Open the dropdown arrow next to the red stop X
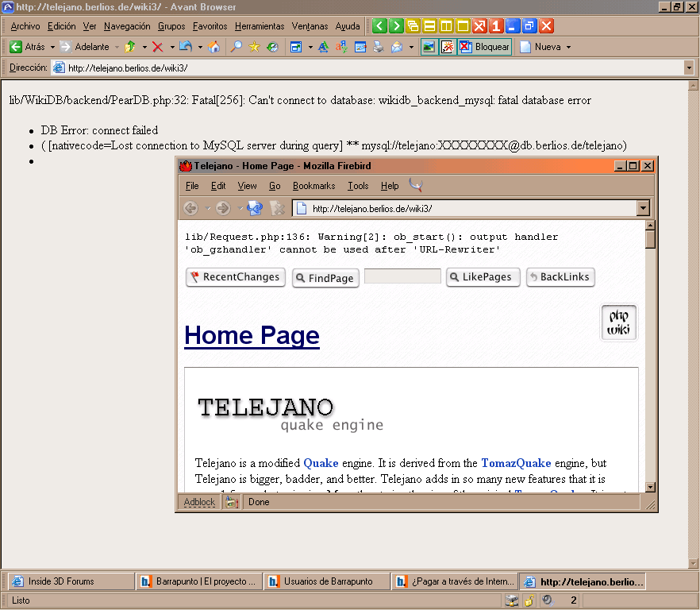This screenshot has height=610, width=700. 172,47
